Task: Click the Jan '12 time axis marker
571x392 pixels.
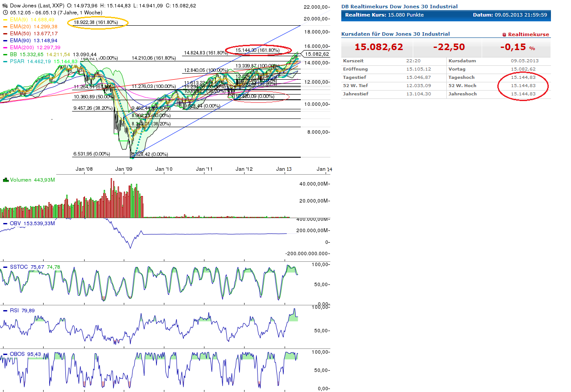Action: click(244, 169)
